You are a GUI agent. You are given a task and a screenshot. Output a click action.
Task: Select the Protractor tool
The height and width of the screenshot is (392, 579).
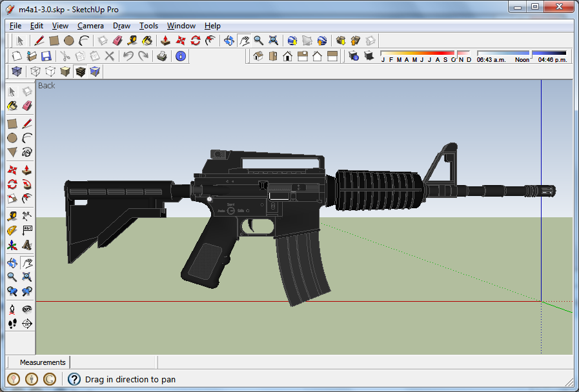(12, 230)
